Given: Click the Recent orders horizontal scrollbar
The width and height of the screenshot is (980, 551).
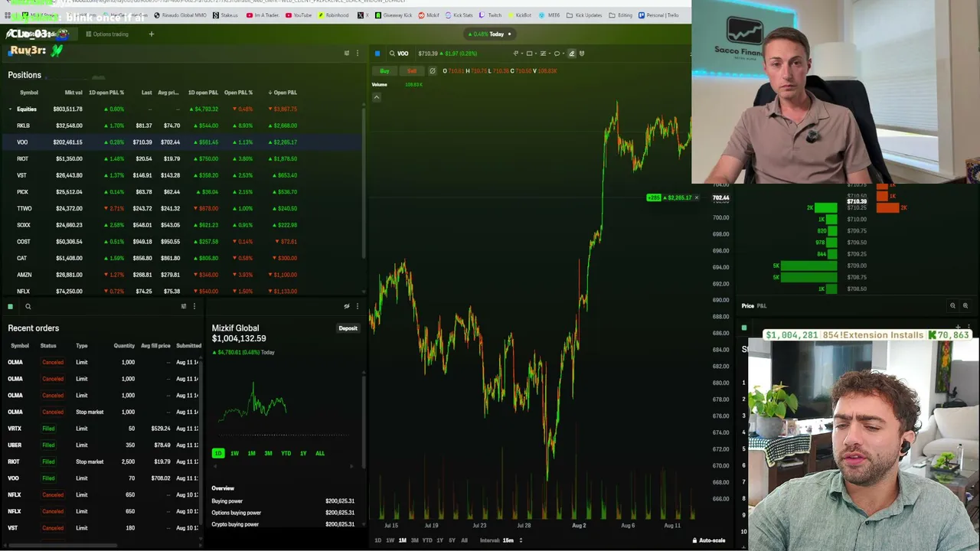Looking at the screenshot, I should point(61,546).
